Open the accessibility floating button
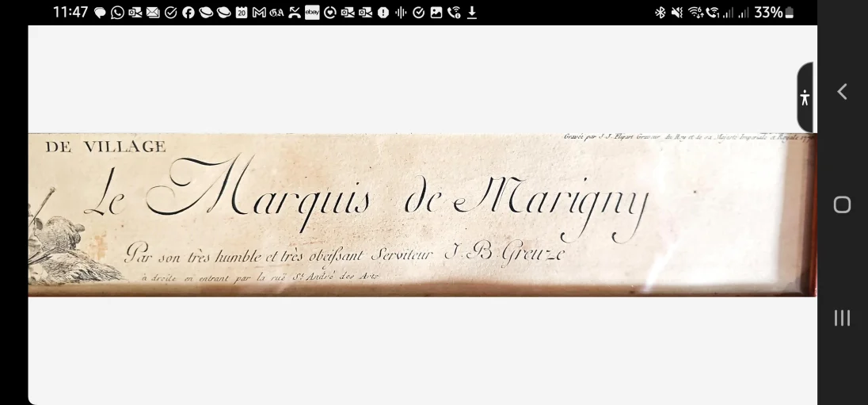 [805, 97]
